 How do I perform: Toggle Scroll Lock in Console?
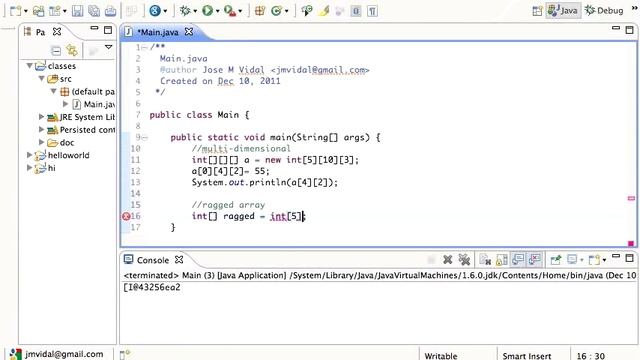tap(502, 260)
